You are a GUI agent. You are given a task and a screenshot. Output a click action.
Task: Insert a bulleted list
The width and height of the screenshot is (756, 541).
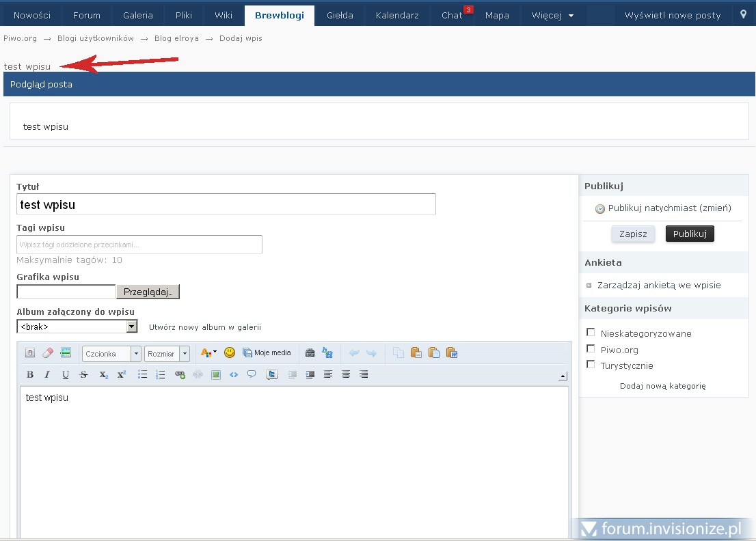pyautogui.click(x=143, y=374)
